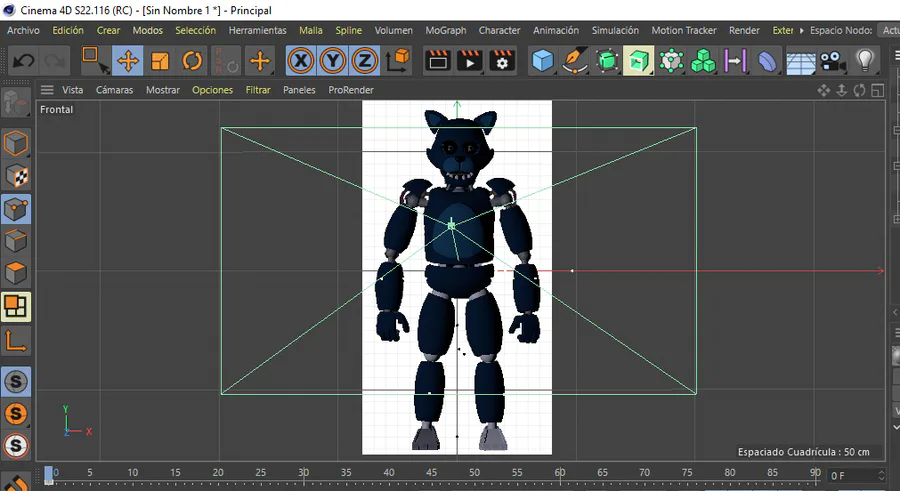Expand the overflow menu arrow after Exter
This screenshot has width=900, height=491.
point(801,30)
